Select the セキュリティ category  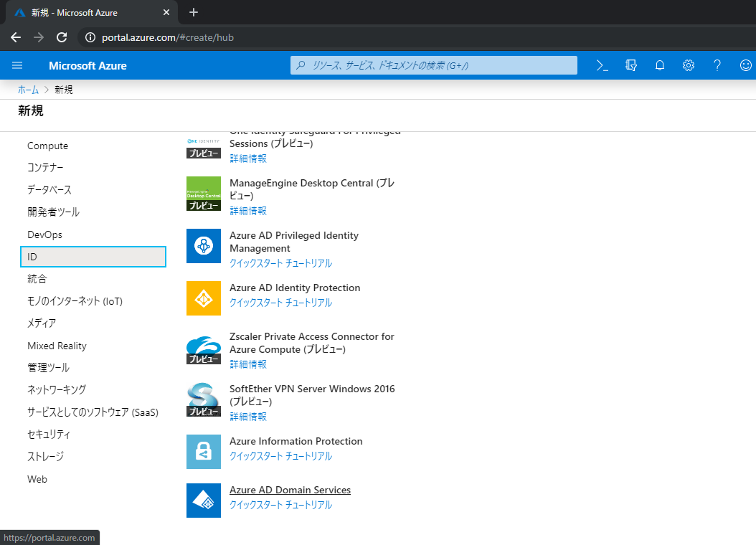pos(49,435)
